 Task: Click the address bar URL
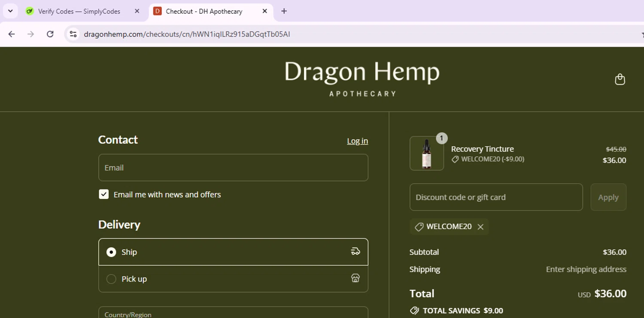pos(187,34)
